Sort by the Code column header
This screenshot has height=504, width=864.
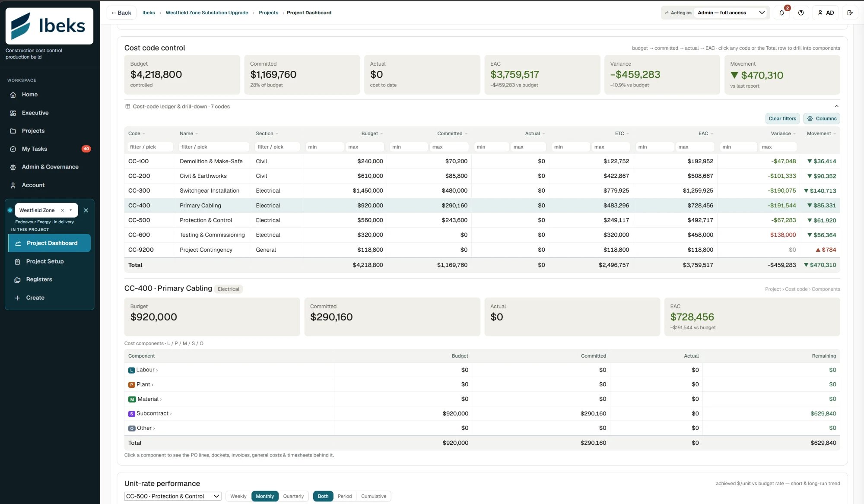tap(137, 133)
